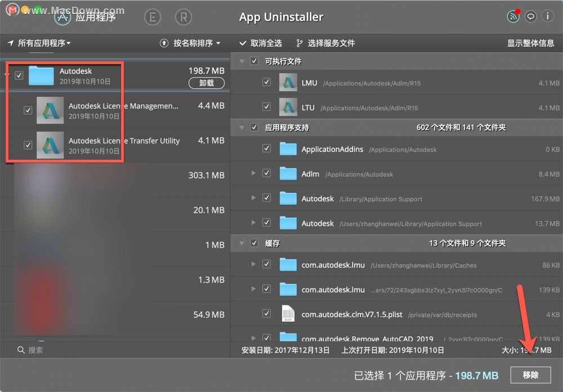This screenshot has height=392, width=563.
Task: Click the Adlm folder name
Action: tap(310, 174)
